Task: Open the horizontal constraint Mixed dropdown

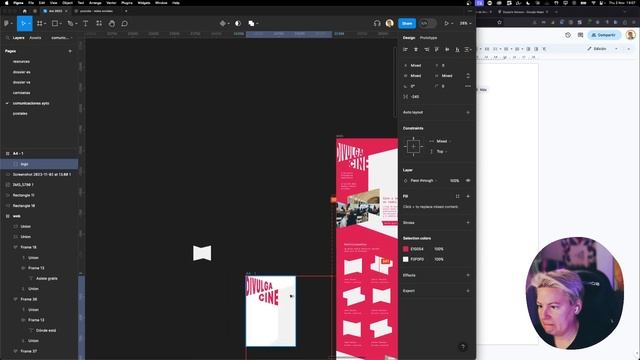Action: click(x=442, y=141)
